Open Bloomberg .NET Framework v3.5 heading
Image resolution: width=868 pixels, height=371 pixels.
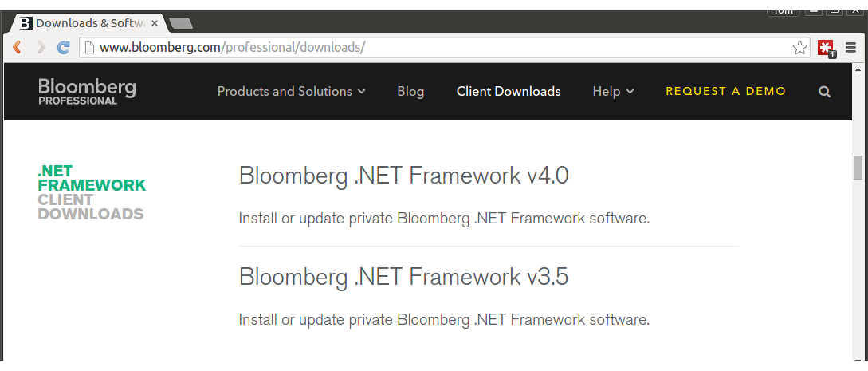pyautogui.click(x=403, y=277)
